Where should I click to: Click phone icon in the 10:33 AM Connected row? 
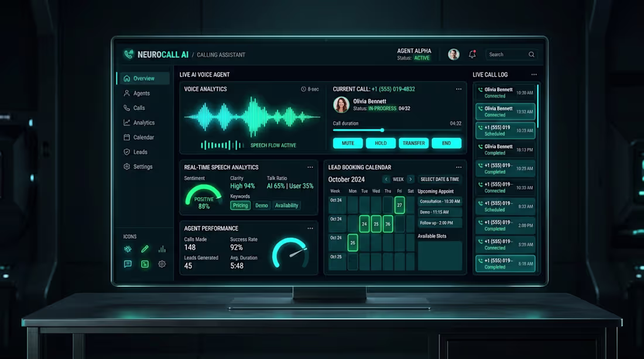pos(480,184)
